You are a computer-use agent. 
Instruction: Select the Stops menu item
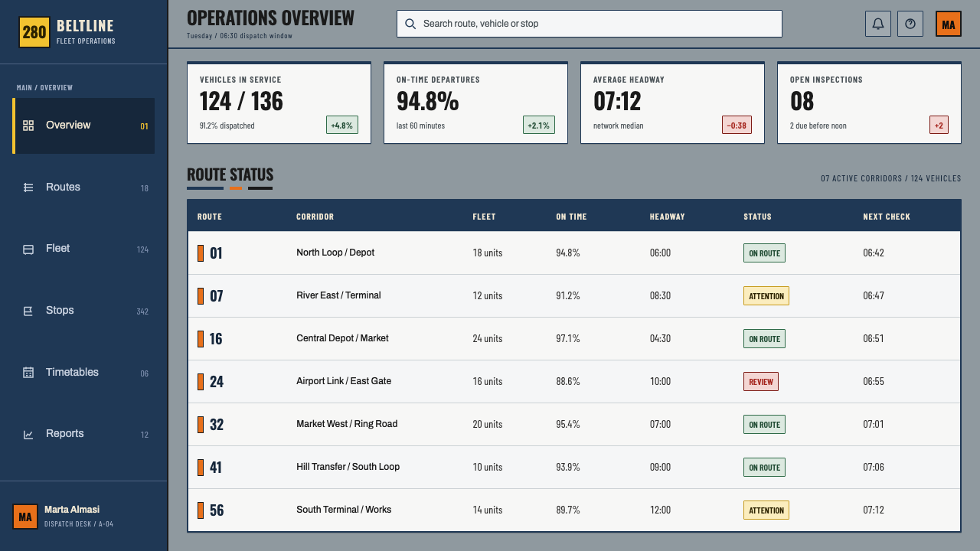click(83, 311)
